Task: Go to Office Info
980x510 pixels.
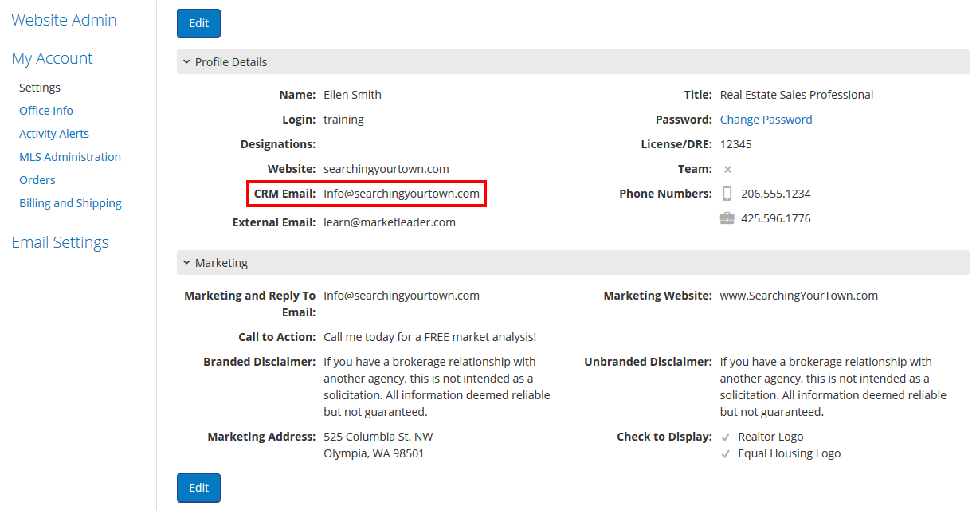Action: click(46, 111)
